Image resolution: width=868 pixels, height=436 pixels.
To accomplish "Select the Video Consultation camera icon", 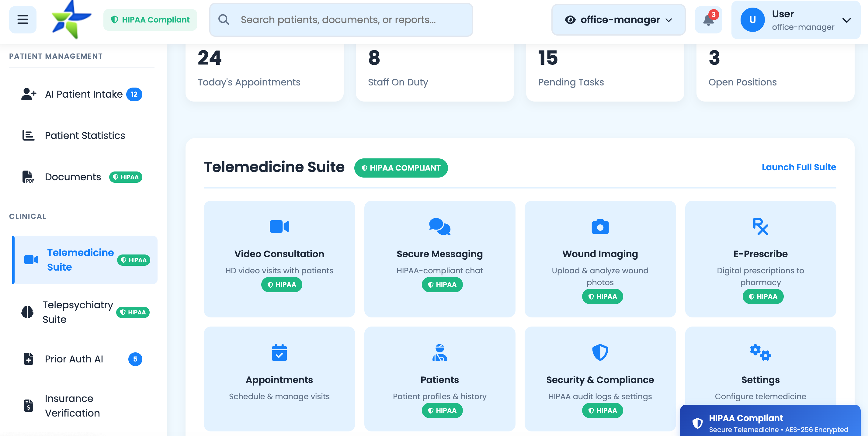I will point(279,227).
